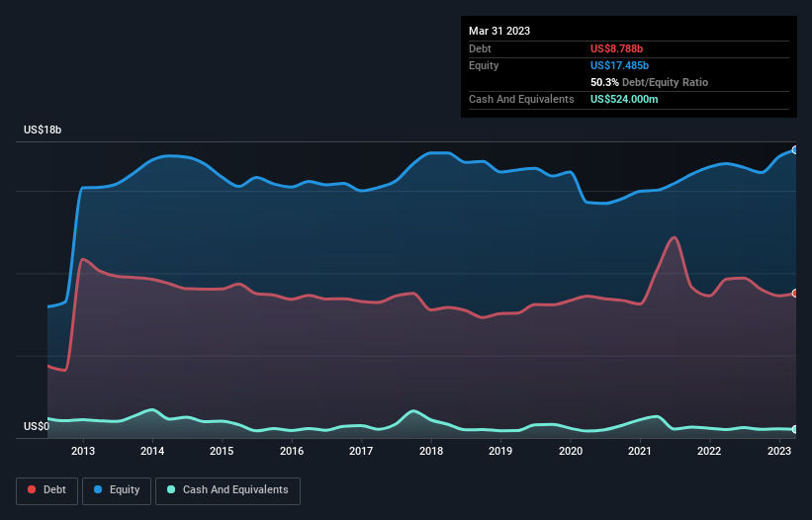Click the 2017 x-axis label
The width and height of the screenshot is (812, 520).
361,451
